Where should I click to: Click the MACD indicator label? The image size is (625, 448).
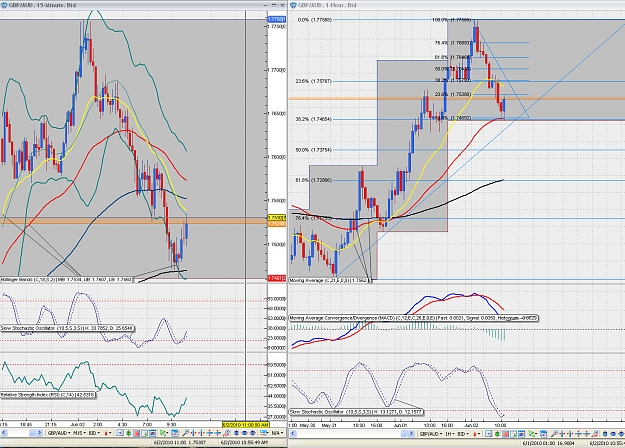coord(413,318)
